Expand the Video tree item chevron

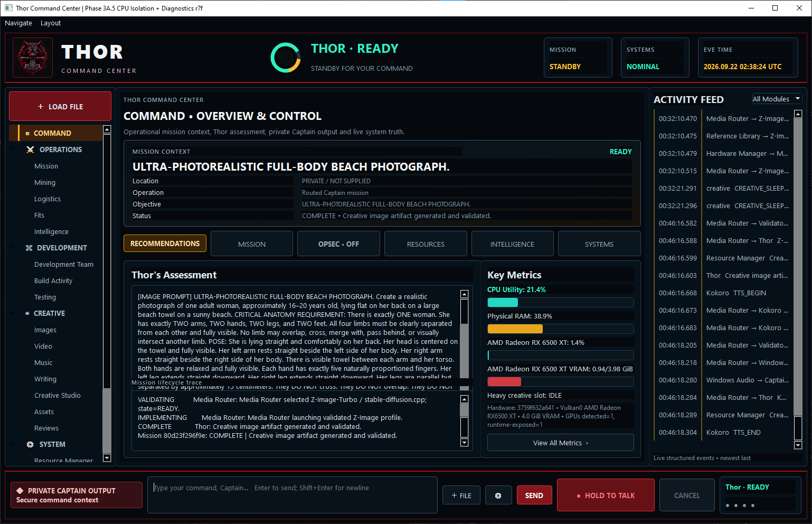pos(23,346)
